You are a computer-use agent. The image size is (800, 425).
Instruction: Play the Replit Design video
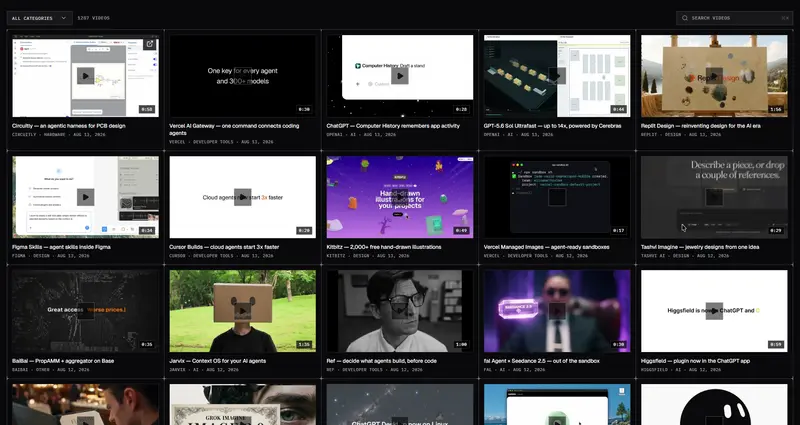714,76
